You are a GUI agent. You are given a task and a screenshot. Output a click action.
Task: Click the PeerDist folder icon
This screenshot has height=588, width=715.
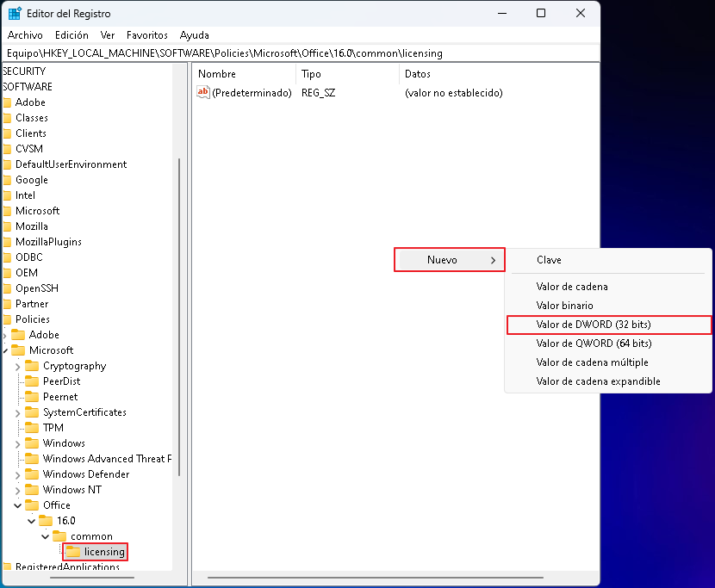[32, 381]
